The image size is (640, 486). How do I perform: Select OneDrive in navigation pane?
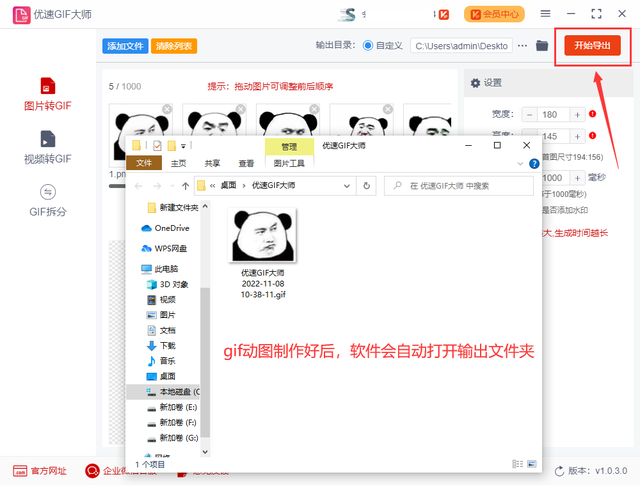165,228
